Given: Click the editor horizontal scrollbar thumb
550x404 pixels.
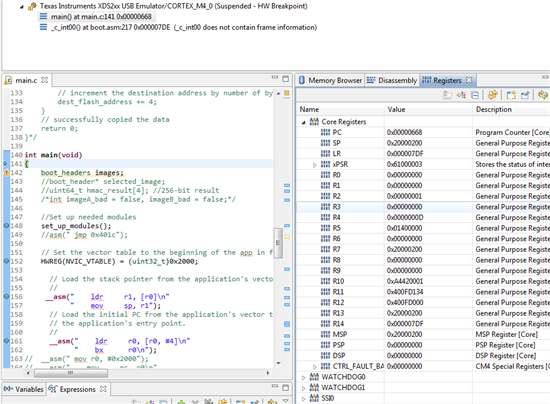Looking at the screenshot, I should (71, 373).
